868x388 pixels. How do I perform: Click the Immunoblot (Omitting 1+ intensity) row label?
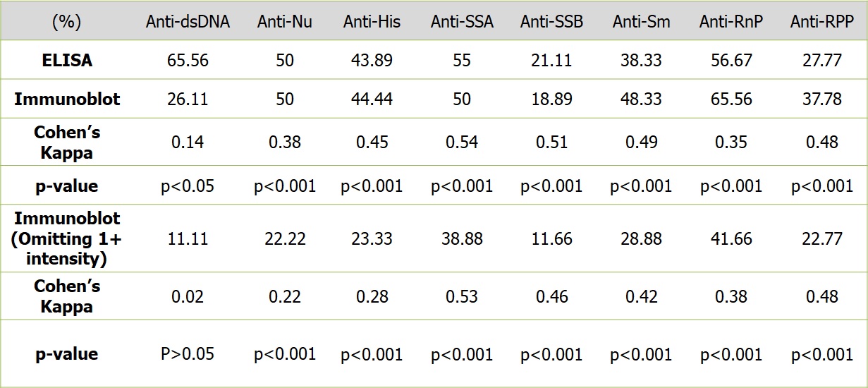(66, 238)
